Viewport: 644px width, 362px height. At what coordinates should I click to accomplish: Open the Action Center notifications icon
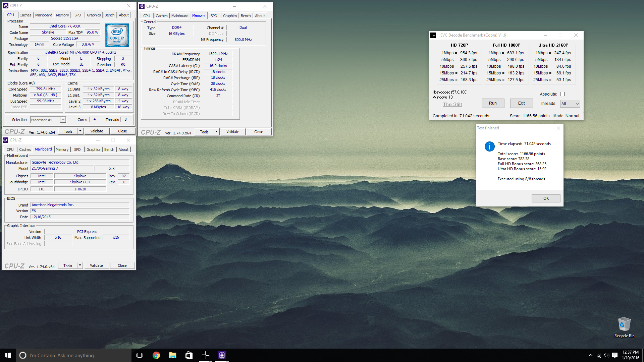pyautogui.click(x=615, y=355)
